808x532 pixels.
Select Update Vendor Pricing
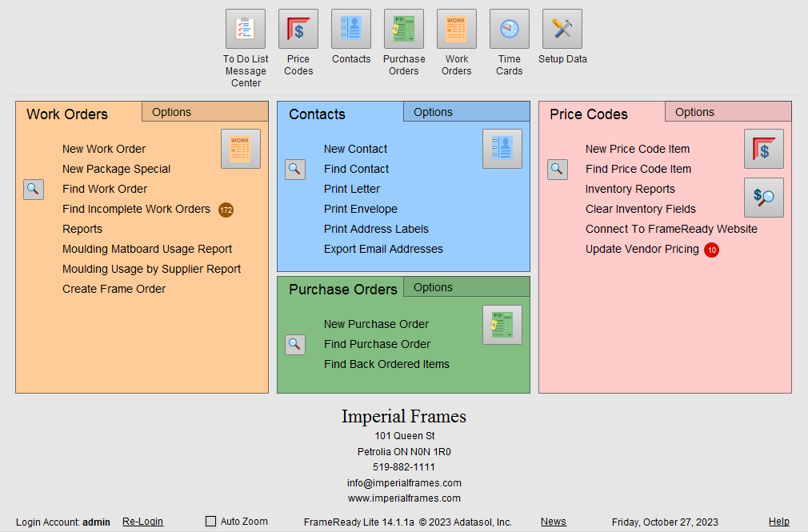pos(642,250)
